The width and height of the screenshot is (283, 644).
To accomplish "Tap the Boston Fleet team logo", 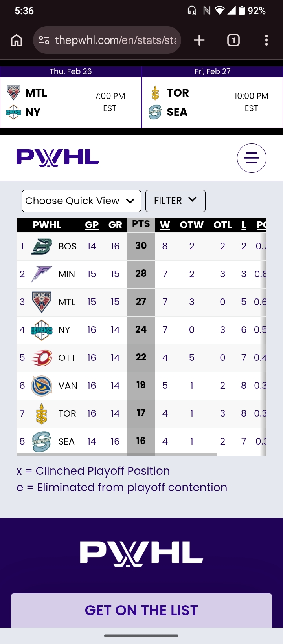I will tap(42, 247).
